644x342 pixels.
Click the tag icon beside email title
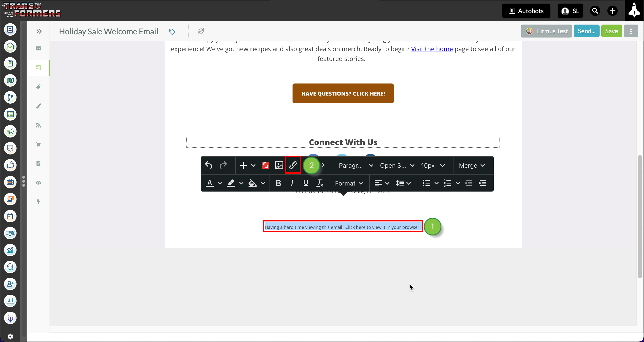[x=172, y=31]
